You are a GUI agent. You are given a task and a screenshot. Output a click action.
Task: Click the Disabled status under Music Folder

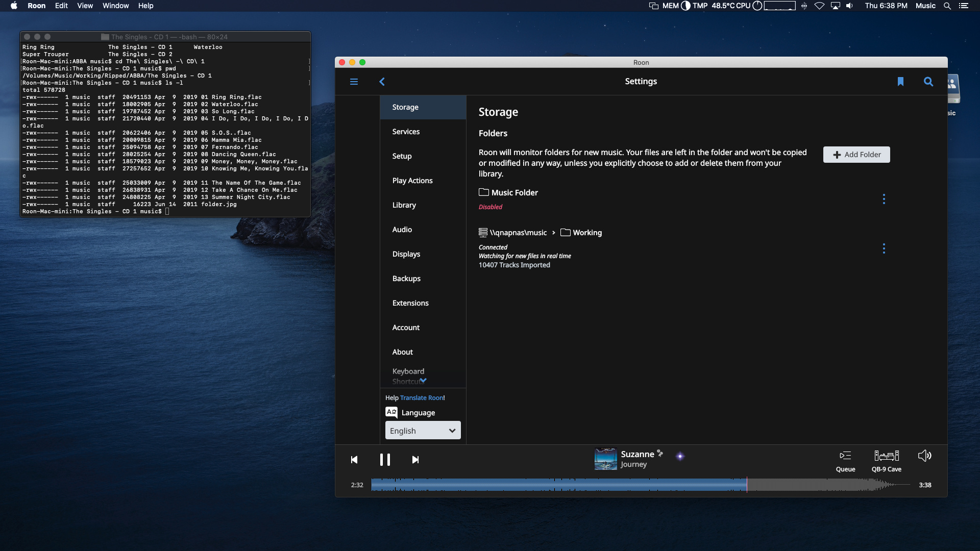click(x=491, y=207)
